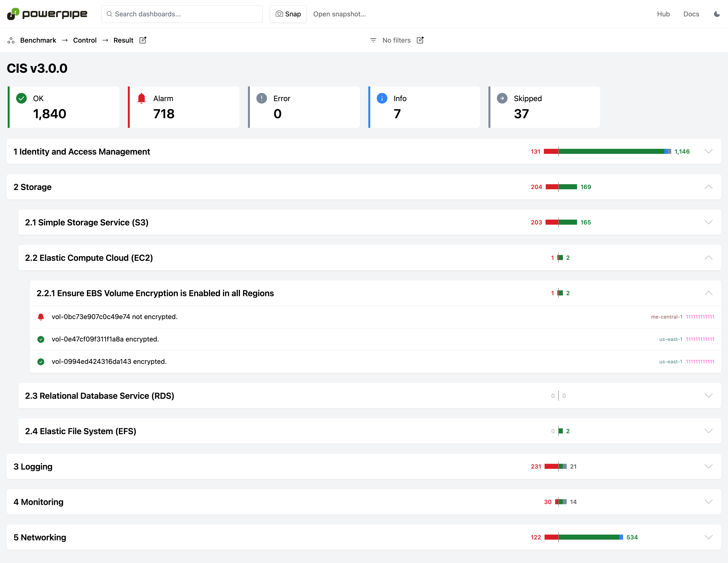Click the Error exclamation icon
Viewport: 728px width, 563px height.
pos(262,98)
